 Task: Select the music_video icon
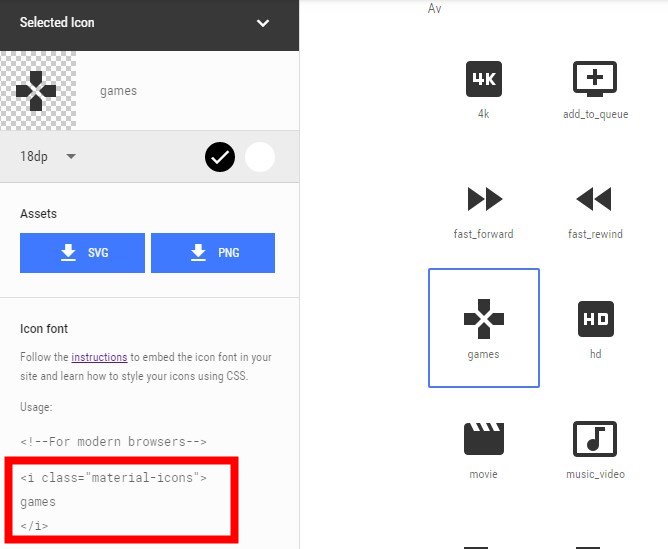[595, 439]
